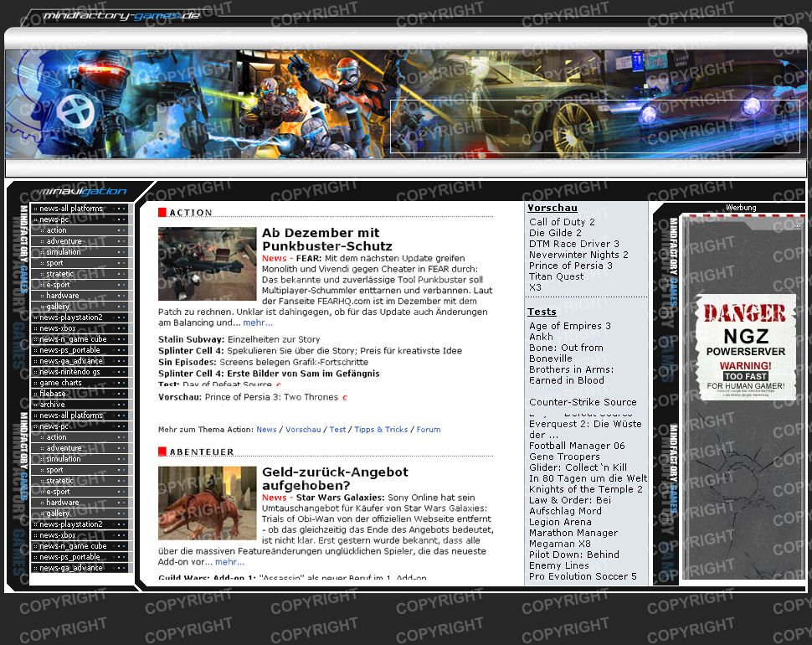Open In 80 Tagen um die Welt
The width and height of the screenshot is (812, 645).
click(588, 478)
